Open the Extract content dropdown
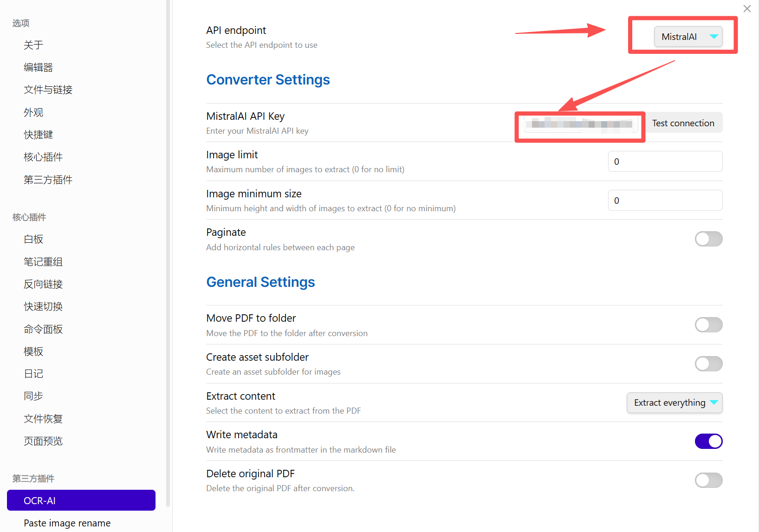The image size is (759, 532). 675,402
